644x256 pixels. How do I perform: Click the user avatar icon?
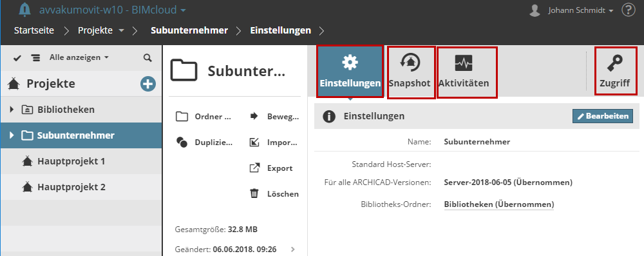pos(535,10)
